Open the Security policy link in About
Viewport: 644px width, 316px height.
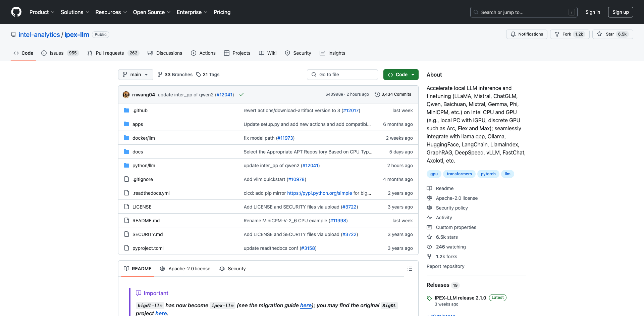click(452, 208)
